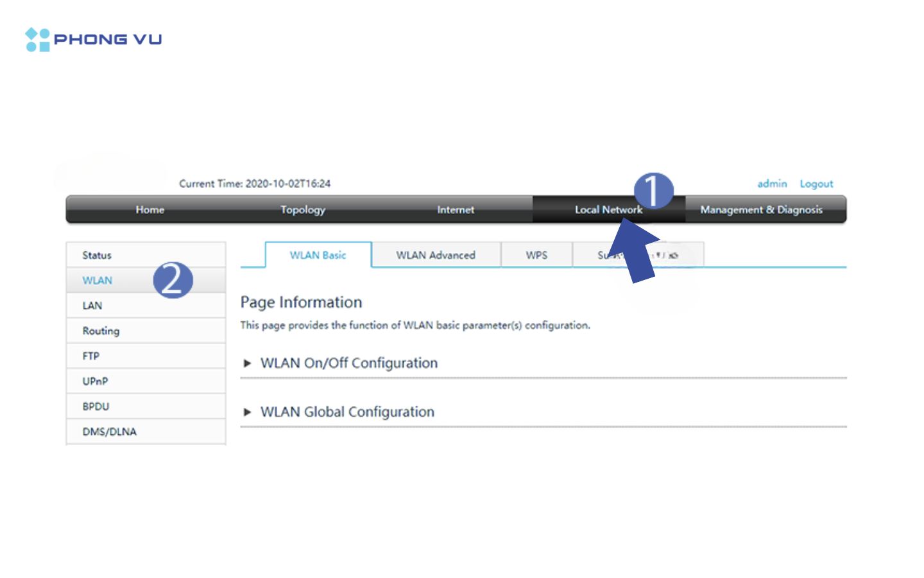
Task: Click the Current Time text
Action: tap(255, 184)
